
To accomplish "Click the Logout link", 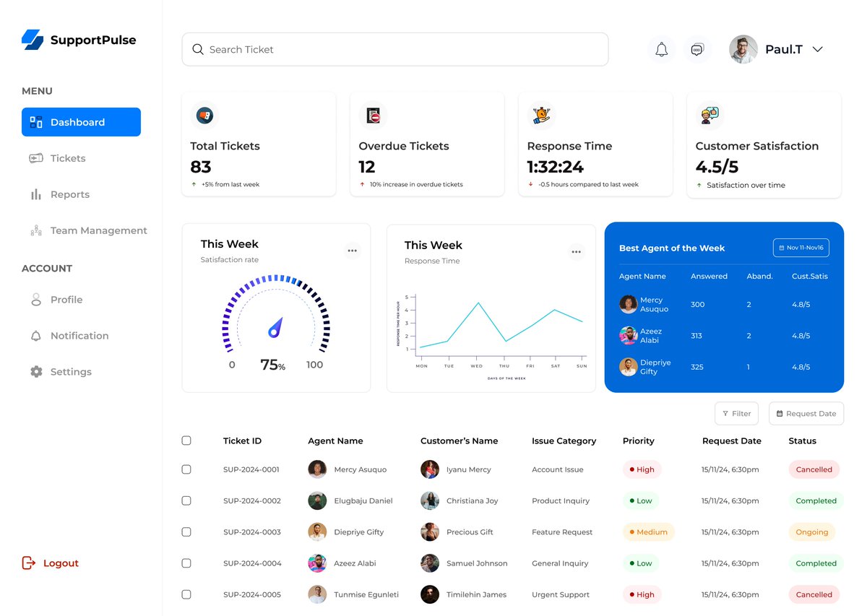I will (x=61, y=563).
